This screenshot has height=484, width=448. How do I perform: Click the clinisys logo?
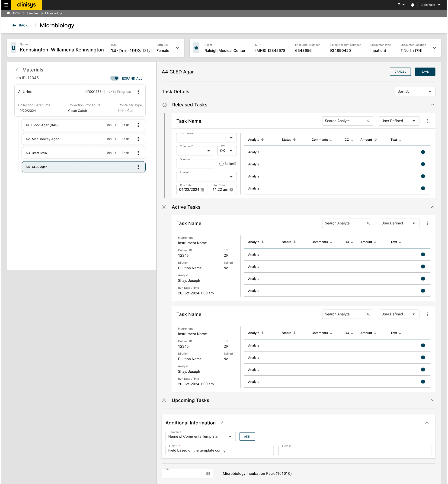pos(26,5)
